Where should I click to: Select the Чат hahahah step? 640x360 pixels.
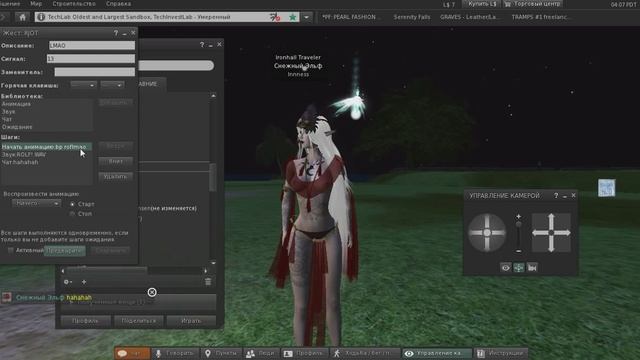tap(47, 162)
